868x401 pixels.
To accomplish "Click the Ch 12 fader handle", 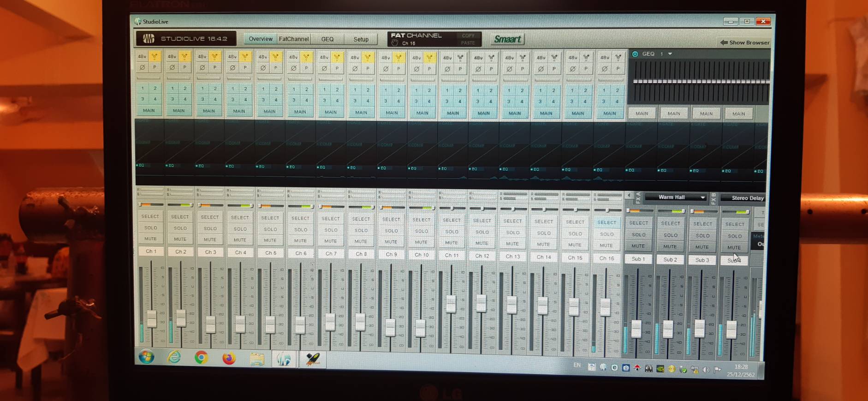I will click(481, 303).
